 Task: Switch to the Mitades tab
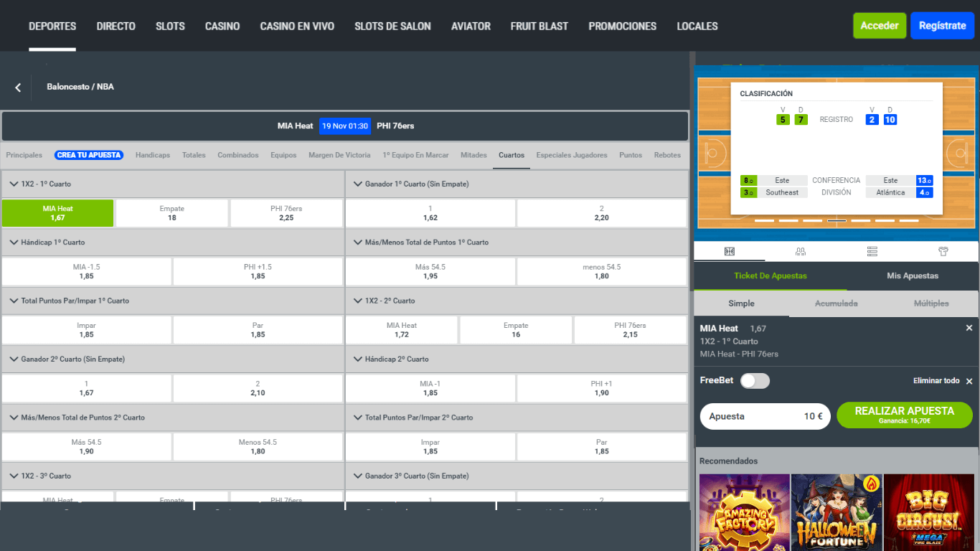pyautogui.click(x=473, y=155)
